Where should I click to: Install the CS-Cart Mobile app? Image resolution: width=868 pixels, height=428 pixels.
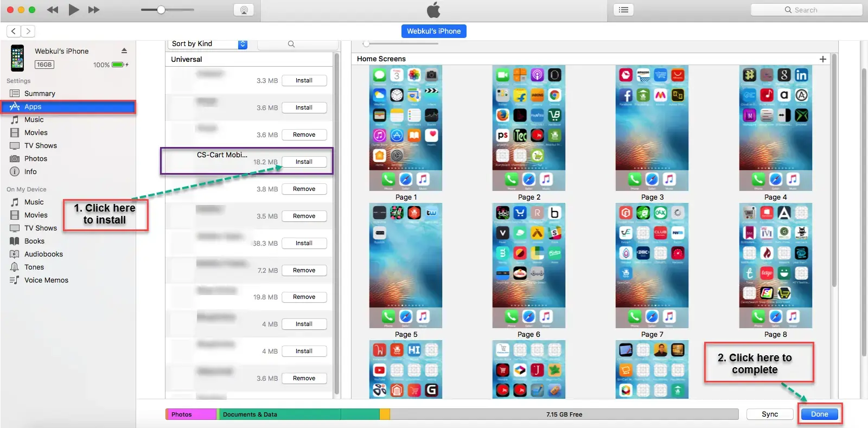[304, 162]
